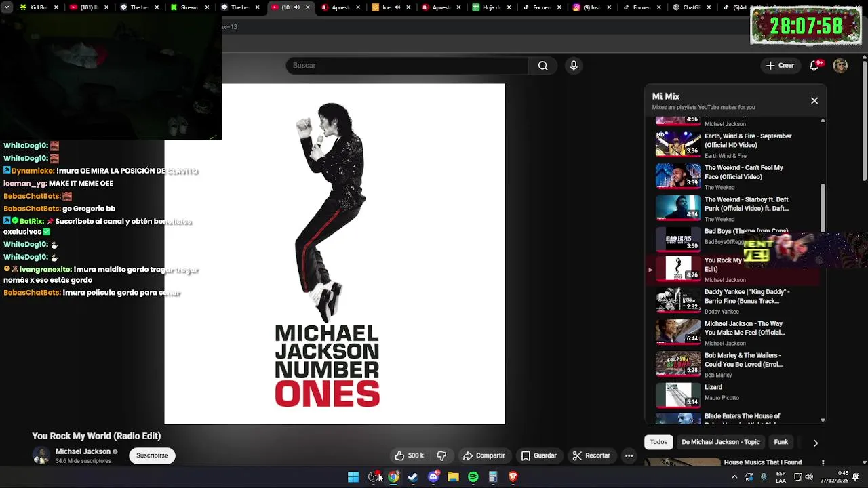The height and width of the screenshot is (488, 868).
Task: Open Spotify from taskbar
Action: click(473, 477)
